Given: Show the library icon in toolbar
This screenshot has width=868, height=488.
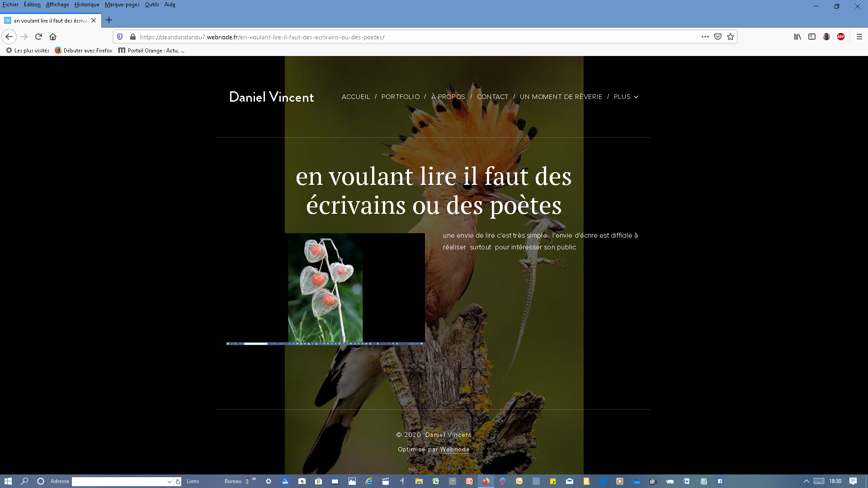Looking at the screenshot, I should click(x=797, y=37).
